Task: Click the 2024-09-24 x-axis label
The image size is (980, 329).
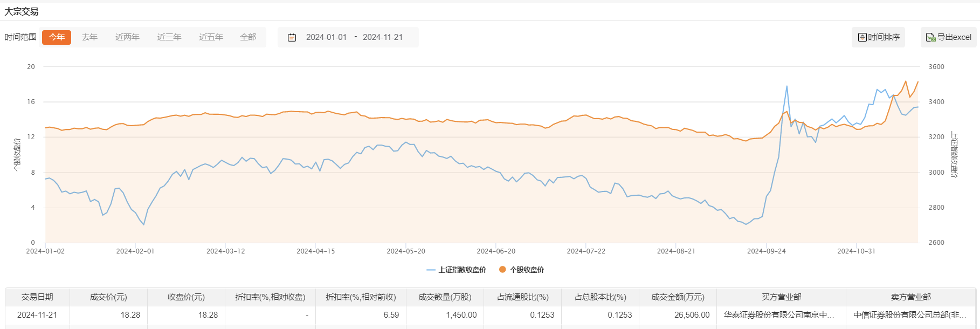Action: point(766,251)
